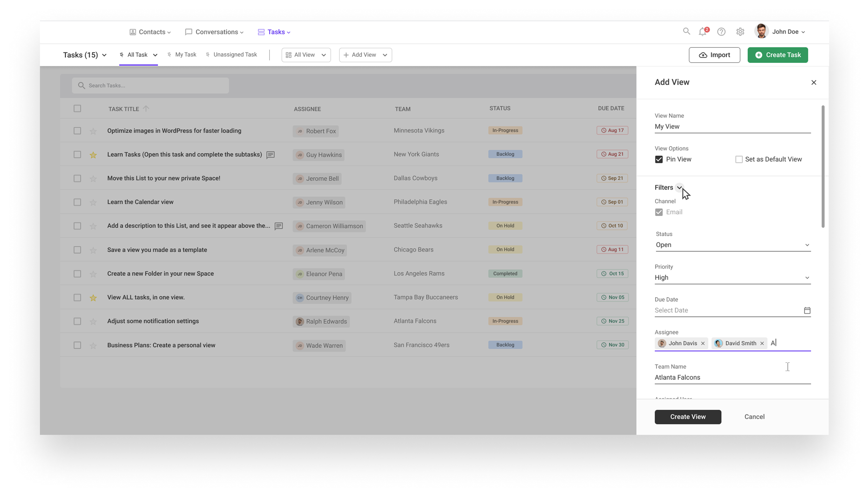
Task: Star the Business Plans task
Action: click(x=93, y=345)
